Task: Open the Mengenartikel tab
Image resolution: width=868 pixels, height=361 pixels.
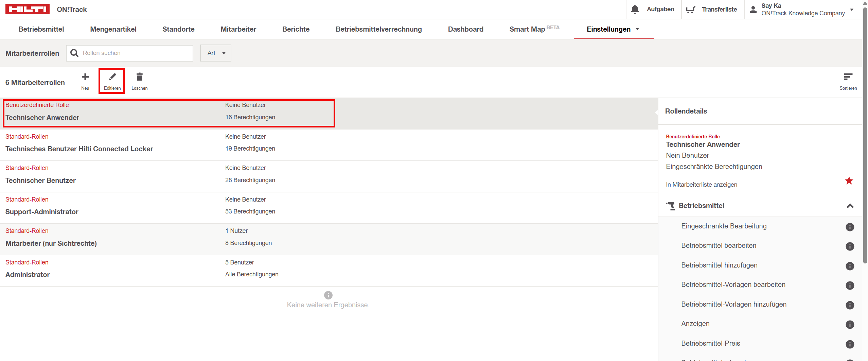Action: [x=113, y=29]
